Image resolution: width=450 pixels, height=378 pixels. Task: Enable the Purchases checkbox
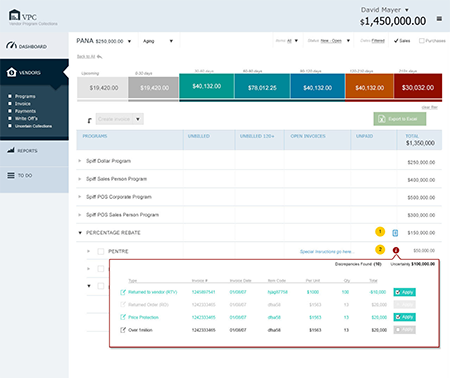(x=422, y=41)
